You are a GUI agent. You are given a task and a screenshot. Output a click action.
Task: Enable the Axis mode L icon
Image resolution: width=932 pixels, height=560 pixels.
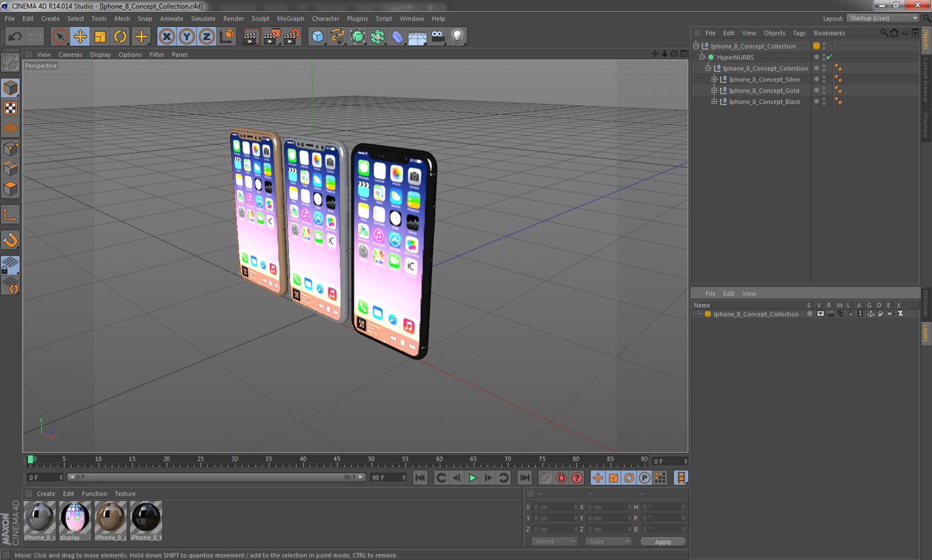(x=10, y=215)
